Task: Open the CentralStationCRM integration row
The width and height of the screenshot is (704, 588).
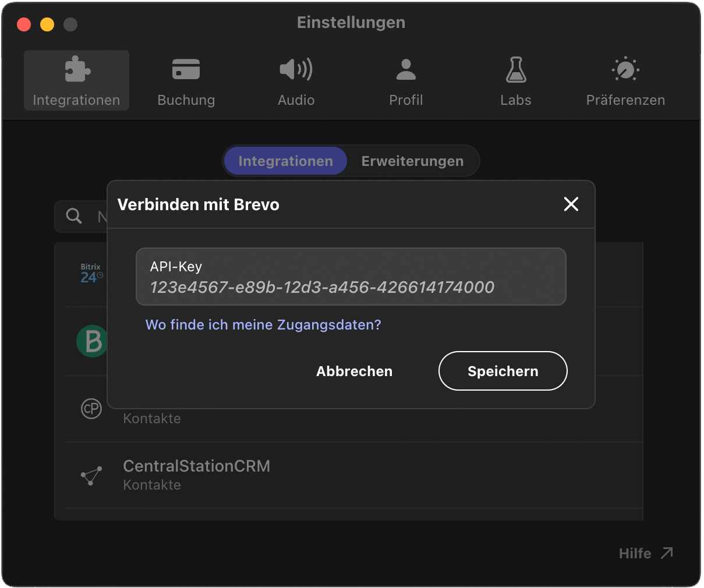Action: (x=353, y=475)
